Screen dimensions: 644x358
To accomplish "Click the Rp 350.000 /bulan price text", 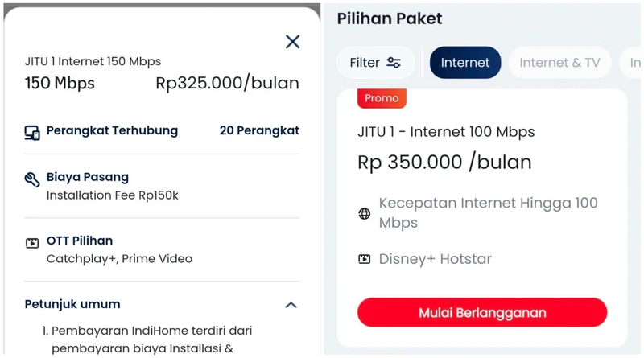I will tap(444, 162).
